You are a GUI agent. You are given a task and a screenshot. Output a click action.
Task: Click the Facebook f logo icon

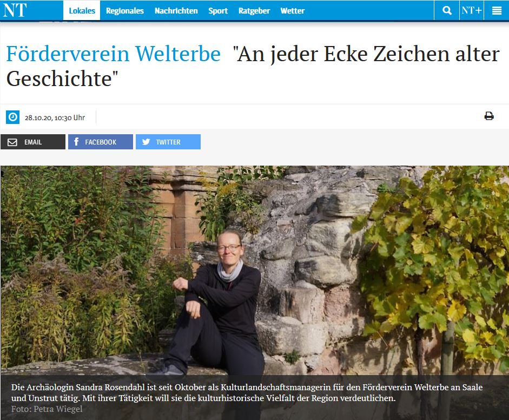coord(76,142)
